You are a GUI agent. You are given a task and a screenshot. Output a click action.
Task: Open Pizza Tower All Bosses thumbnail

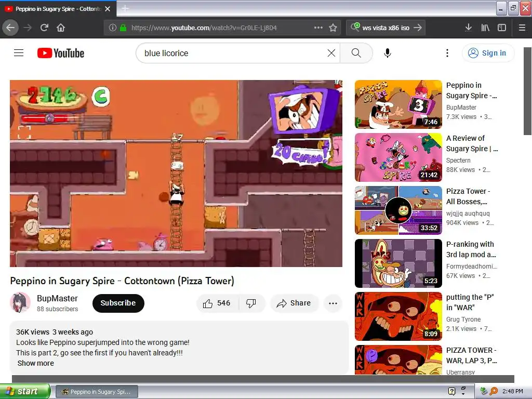[398, 210]
